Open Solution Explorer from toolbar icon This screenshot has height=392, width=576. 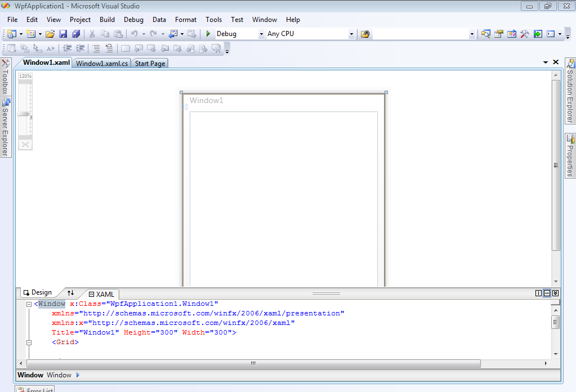pos(486,34)
